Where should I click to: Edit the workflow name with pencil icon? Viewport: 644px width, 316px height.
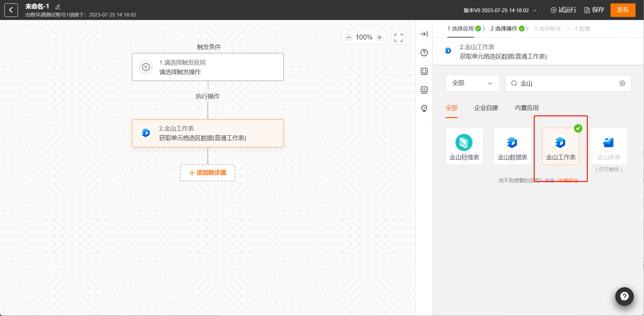click(58, 7)
